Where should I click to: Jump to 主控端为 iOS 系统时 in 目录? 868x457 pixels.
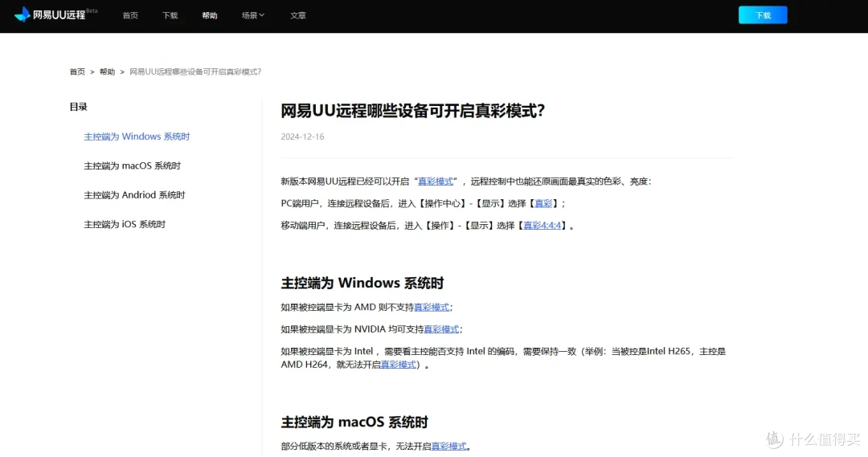[x=125, y=225]
